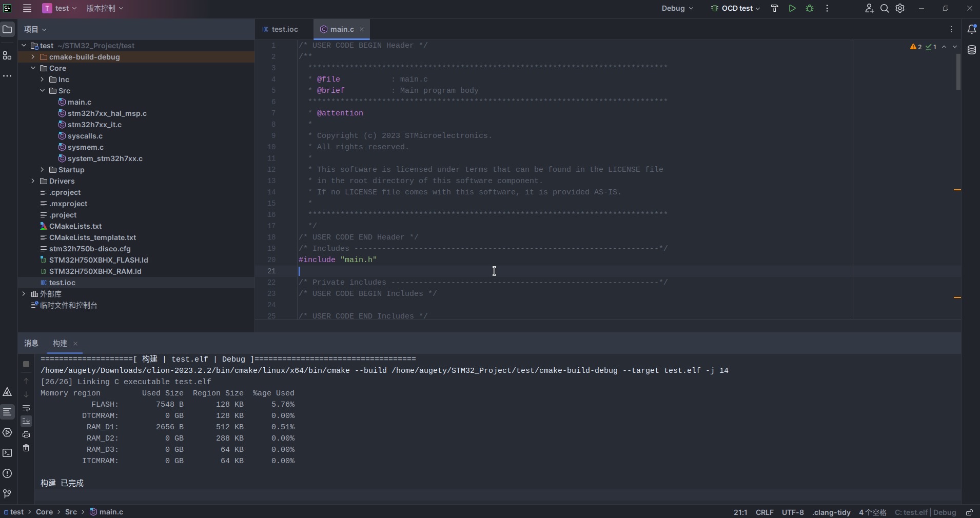Toggle soft-wrap in build output
This screenshot has width=980, height=518.
coord(26,408)
